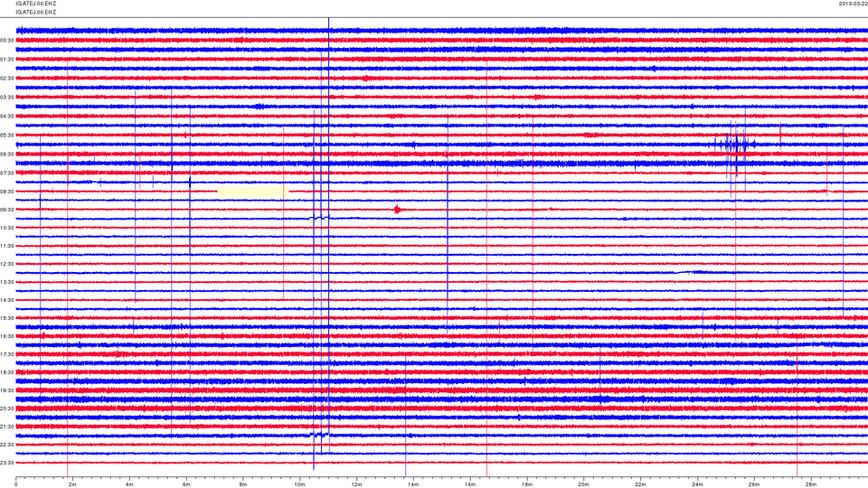Screen dimensions: 868x488
Task: Select the 28m axis tick label
Action: tap(810, 484)
